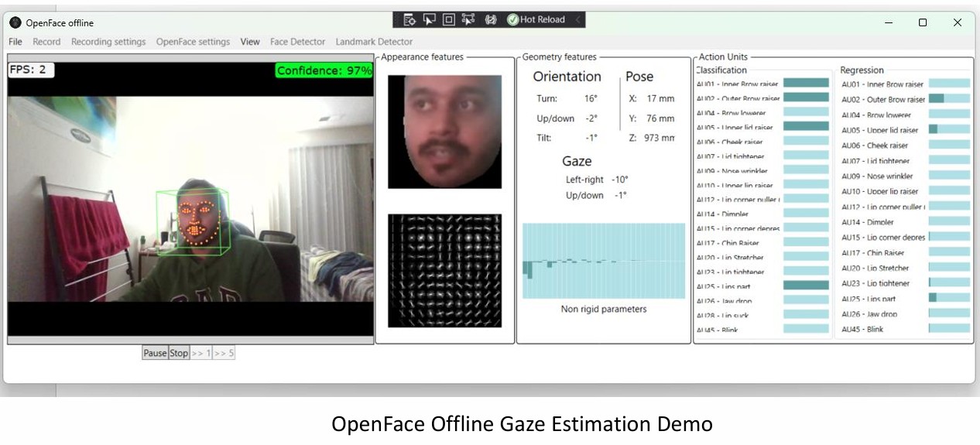Viewport: 980px width, 445px height.
Task: Click the Up/down orientation value '-2°'
Action: pos(590,118)
